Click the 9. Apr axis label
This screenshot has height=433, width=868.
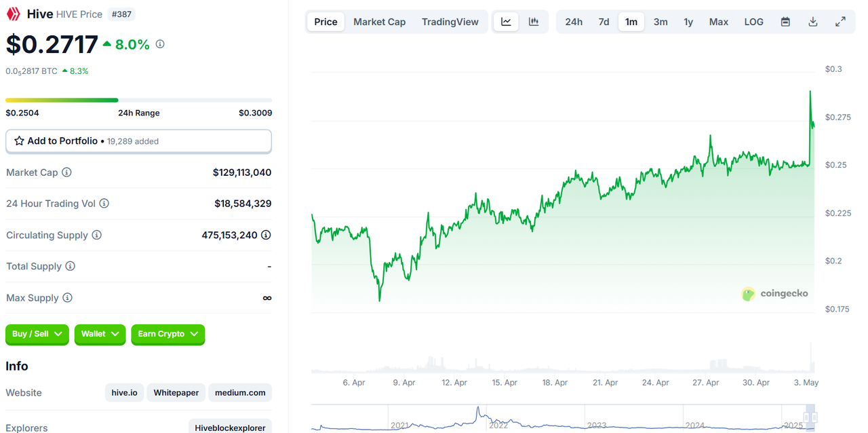click(404, 383)
